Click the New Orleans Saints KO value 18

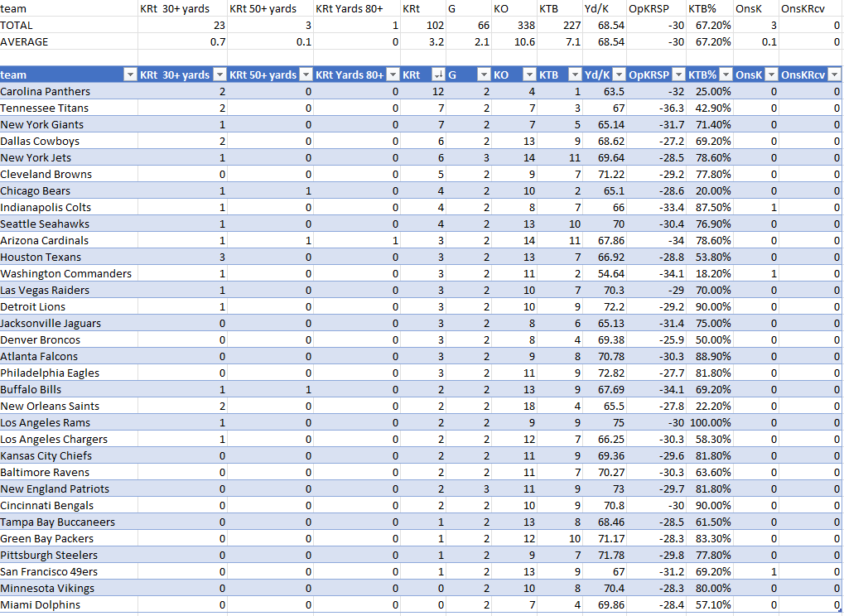point(514,407)
